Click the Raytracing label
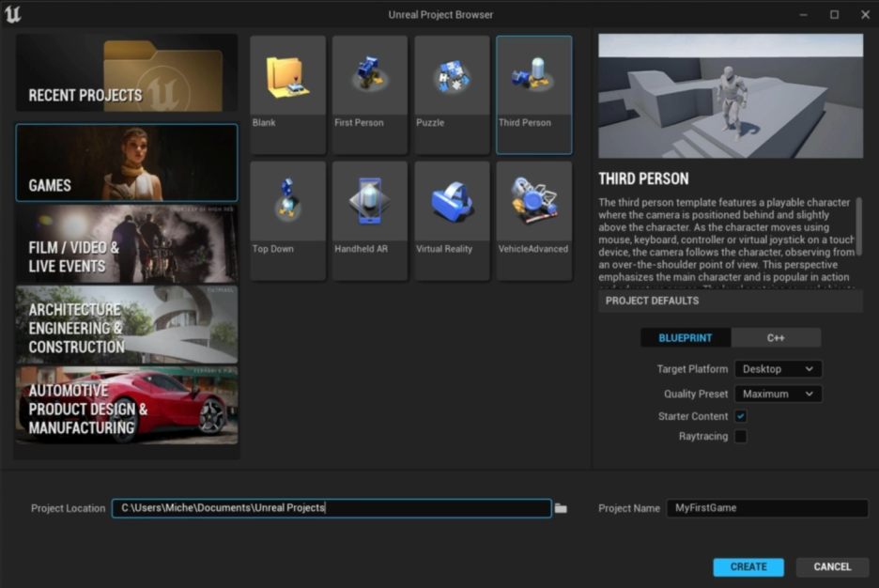 tap(703, 436)
